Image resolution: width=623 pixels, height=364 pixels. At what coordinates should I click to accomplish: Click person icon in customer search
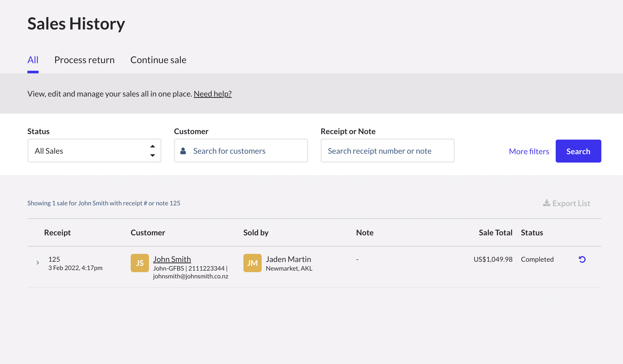pyautogui.click(x=183, y=151)
